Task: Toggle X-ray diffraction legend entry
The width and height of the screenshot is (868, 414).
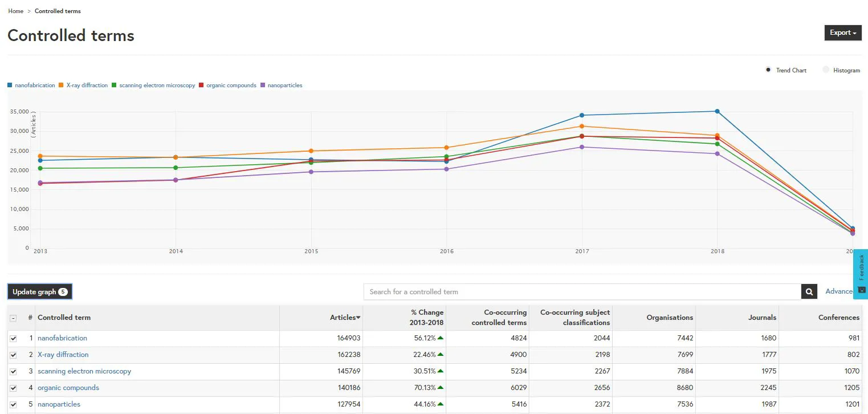Action: [87, 86]
